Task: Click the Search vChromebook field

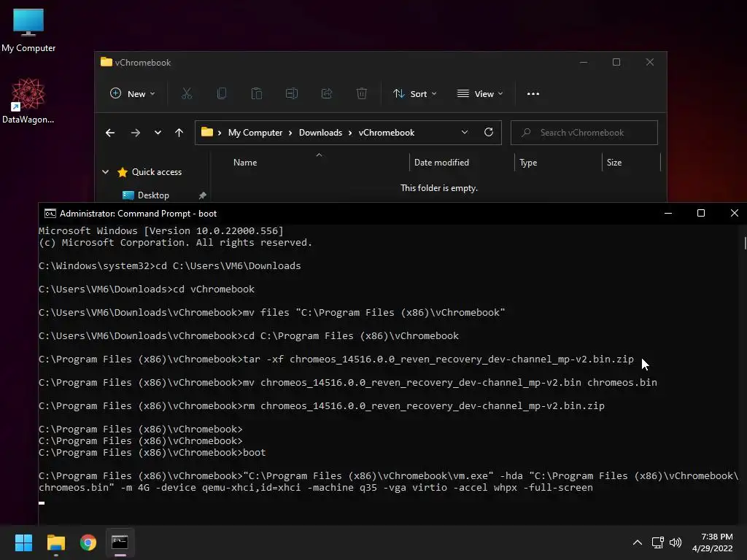Action: pos(584,133)
